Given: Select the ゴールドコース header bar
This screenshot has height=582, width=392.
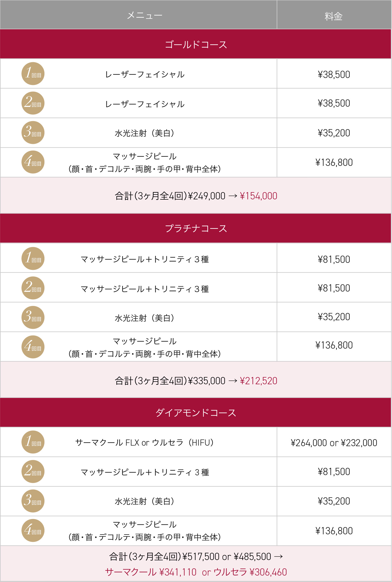Looking at the screenshot, I should pos(196,44).
